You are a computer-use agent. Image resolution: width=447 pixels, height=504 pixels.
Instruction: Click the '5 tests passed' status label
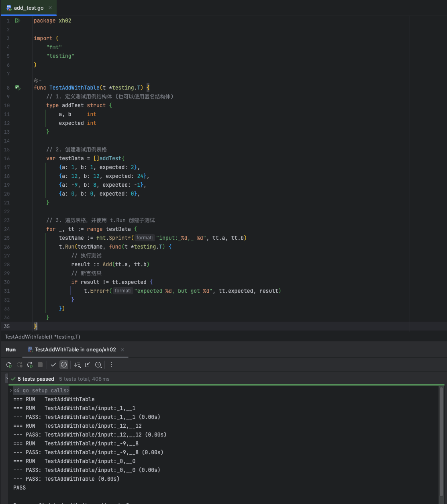(x=36, y=379)
